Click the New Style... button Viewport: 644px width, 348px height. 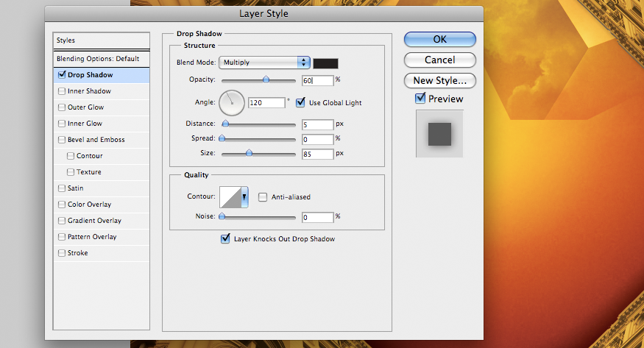pyautogui.click(x=440, y=80)
